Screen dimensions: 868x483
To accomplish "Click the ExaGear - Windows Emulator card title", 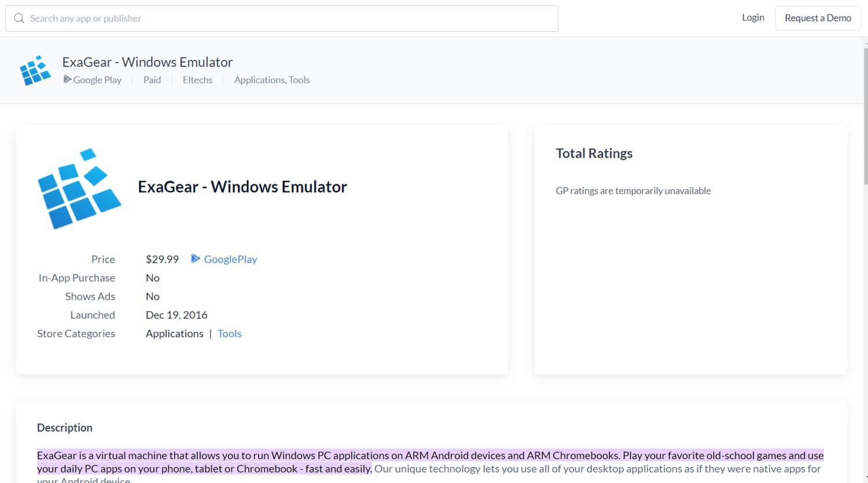I will tap(242, 187).
